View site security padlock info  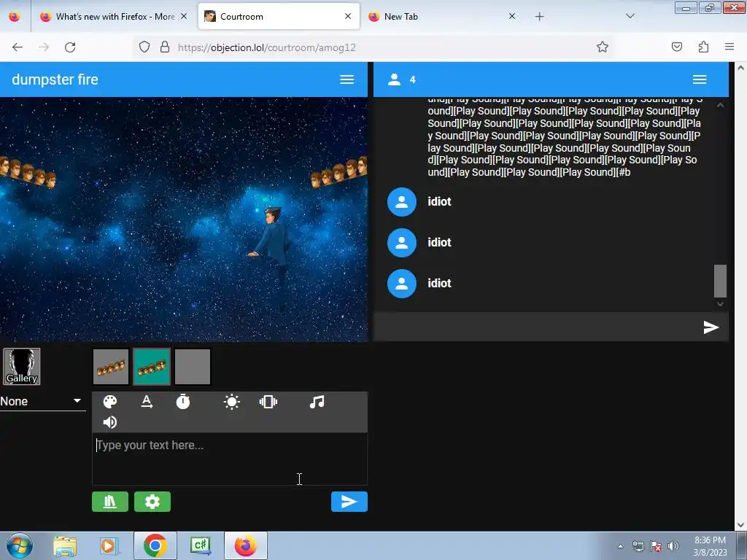coord(165,47)
